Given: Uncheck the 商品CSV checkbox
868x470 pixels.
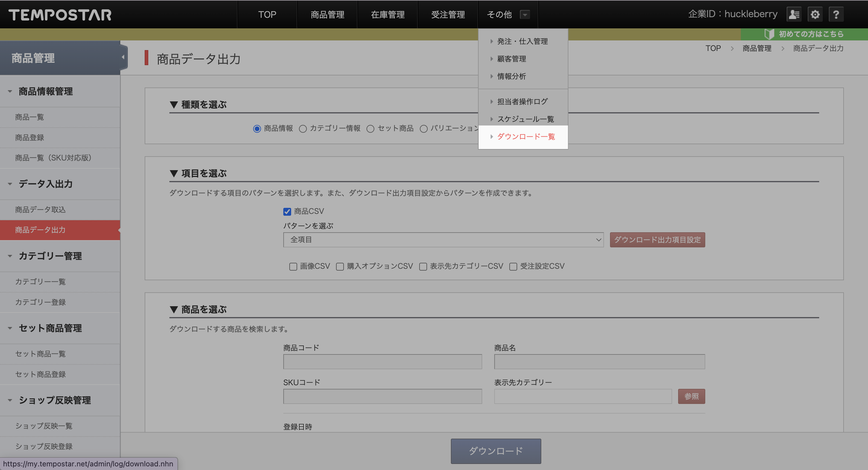Looking at the screenshot, I should [x=287, y=212].
